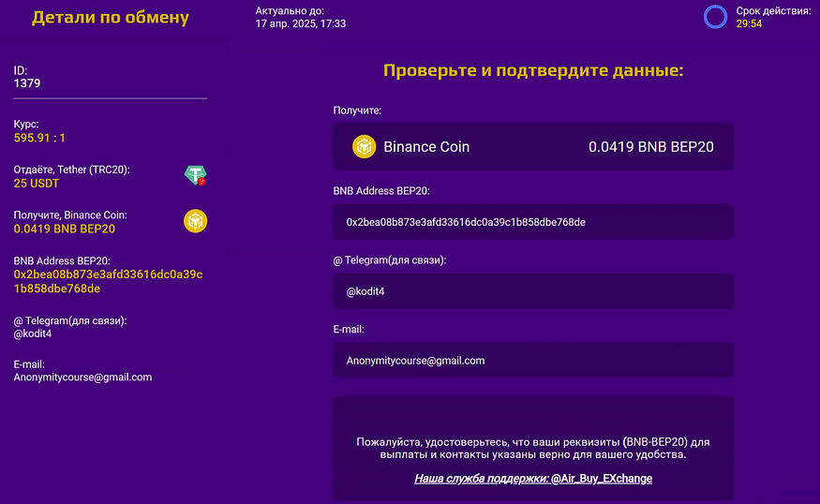
Task: Click the "Получите:" label above receive box
Action: point(357,111)
